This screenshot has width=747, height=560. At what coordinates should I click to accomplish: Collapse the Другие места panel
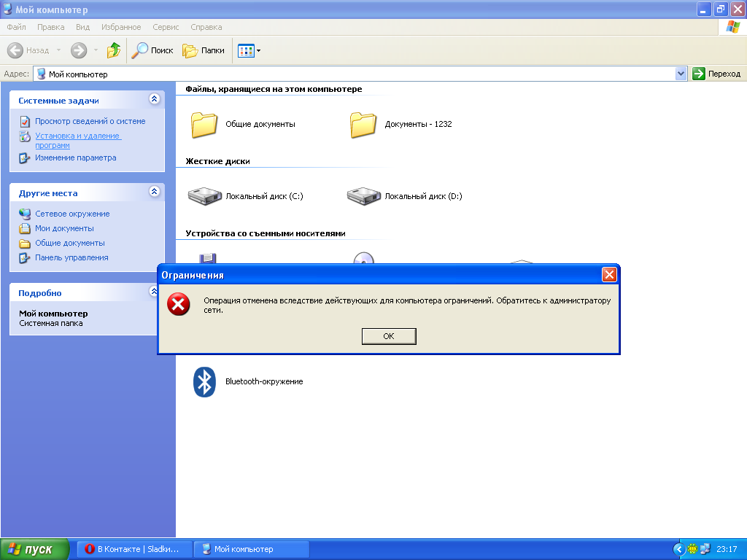154,192
